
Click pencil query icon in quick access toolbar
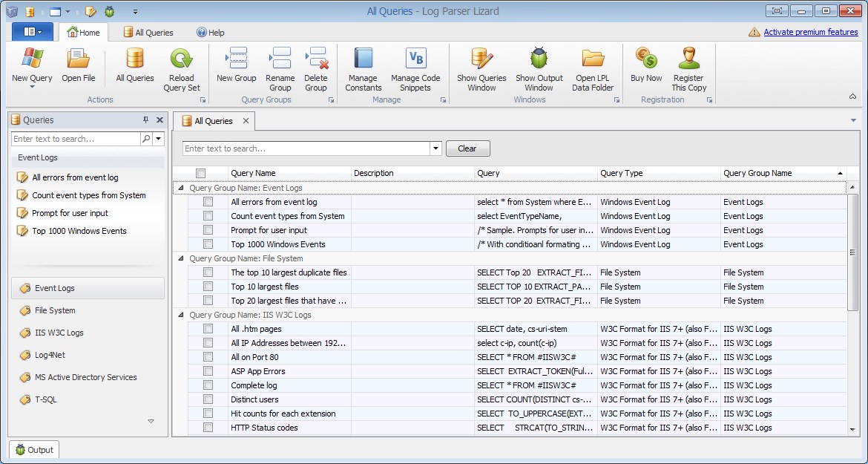click(91, 11)
